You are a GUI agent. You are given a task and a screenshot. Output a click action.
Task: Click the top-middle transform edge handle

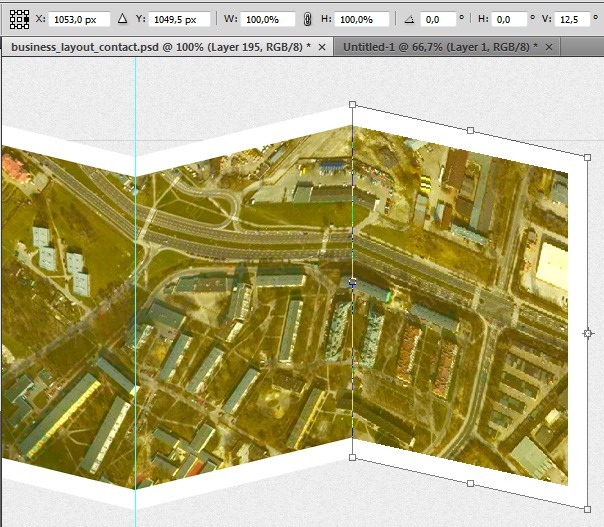coord(470,130)
